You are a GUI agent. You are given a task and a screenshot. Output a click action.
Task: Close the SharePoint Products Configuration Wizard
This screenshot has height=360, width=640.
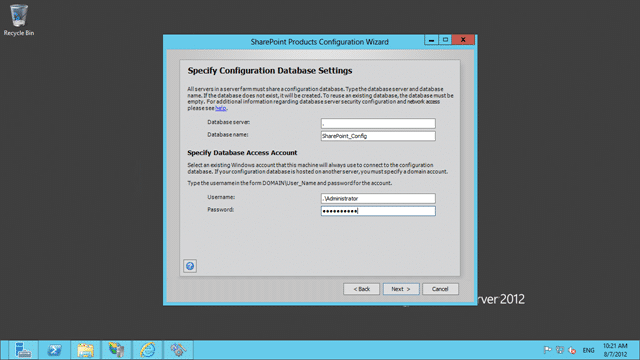pyautogui.click(x=463, y=40)
